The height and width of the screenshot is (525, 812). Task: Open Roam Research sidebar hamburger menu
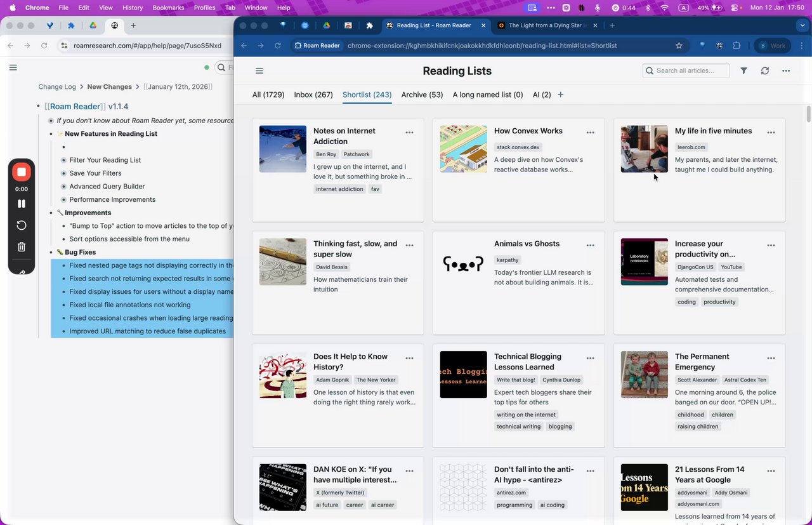click(13, 67)
